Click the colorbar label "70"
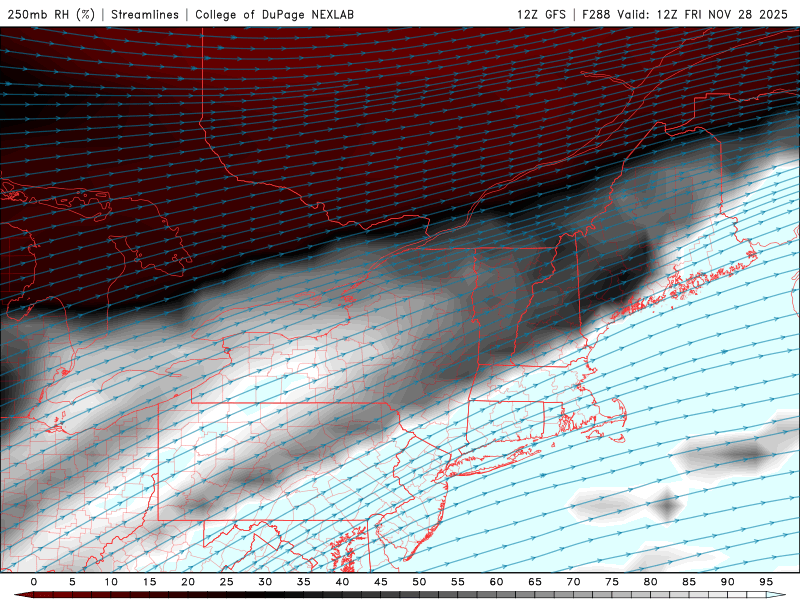This screenshot has width=800, height=600. (573, 582)
